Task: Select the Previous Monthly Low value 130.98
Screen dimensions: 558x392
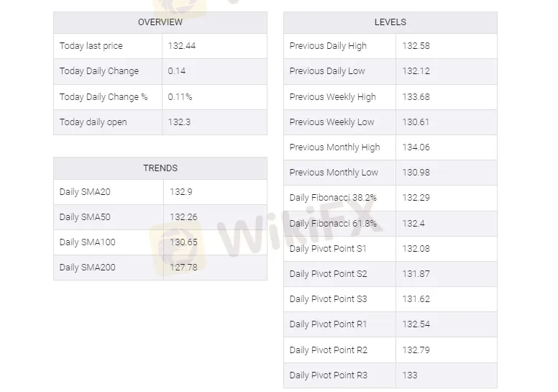Action: pyautogui.click(x=416, y=173)
